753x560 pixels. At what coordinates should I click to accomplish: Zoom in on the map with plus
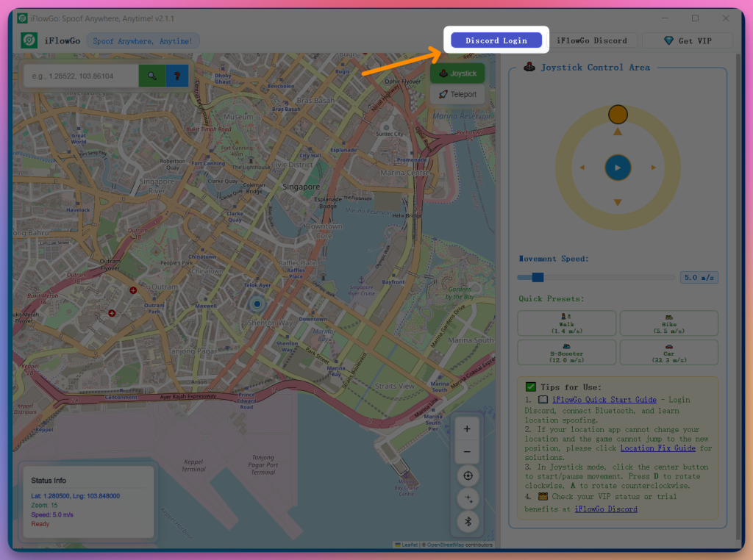tap(467, 429)
